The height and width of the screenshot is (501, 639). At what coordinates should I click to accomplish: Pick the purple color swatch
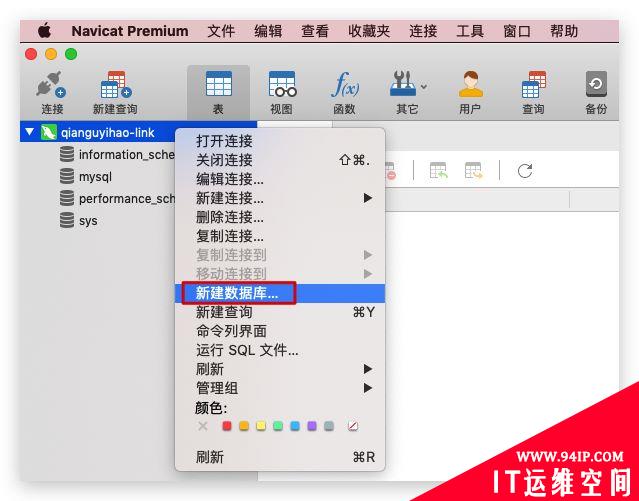312,426
